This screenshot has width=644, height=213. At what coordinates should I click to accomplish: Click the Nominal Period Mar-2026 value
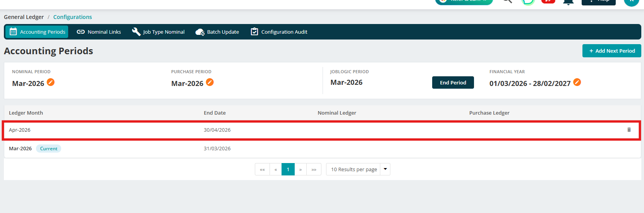[x=28, y=83]
